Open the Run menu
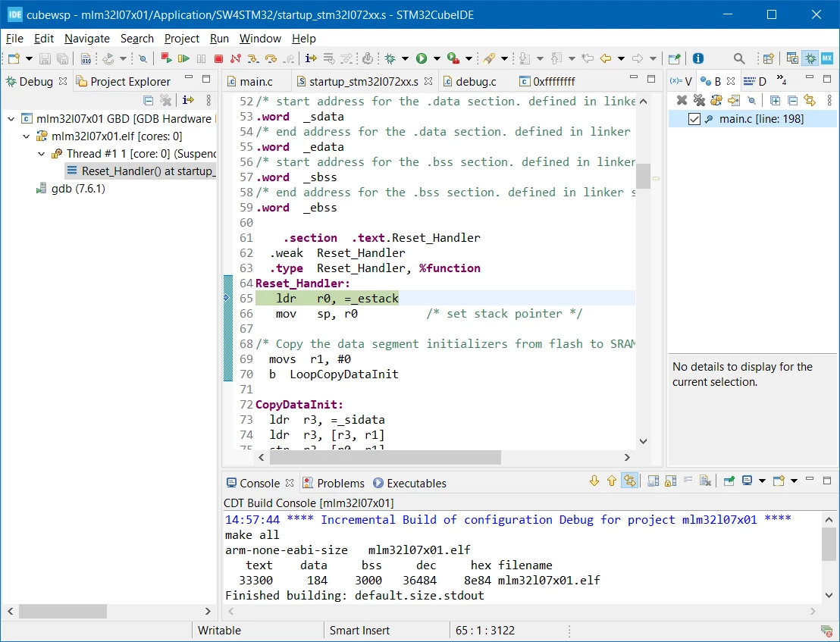This screenshot has width=840, height=642. pyautogui.click(x=219, y=39)
